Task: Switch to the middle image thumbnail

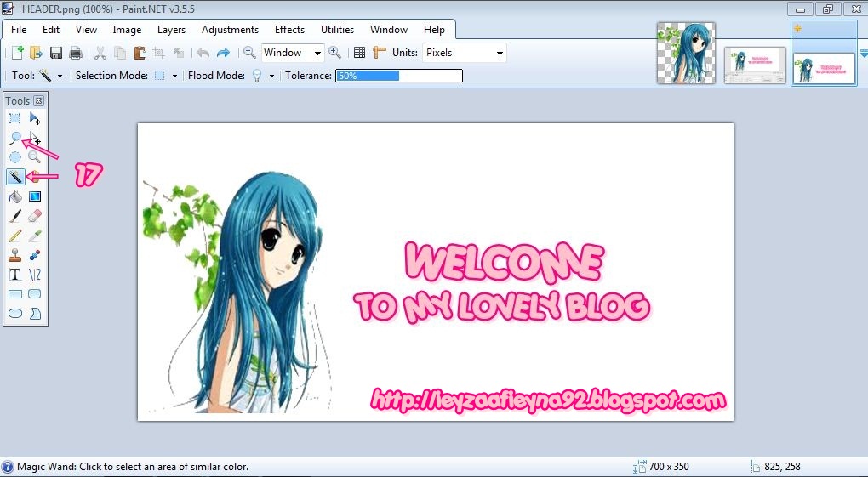Action: click(x=755, y=65)
